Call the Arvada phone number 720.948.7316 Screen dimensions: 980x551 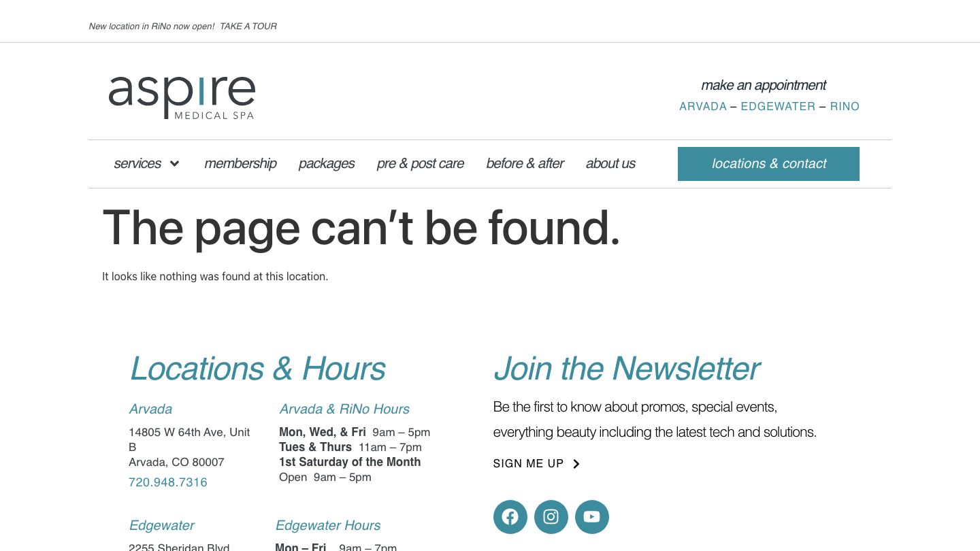pyautogui.click(x=167, y=482)
